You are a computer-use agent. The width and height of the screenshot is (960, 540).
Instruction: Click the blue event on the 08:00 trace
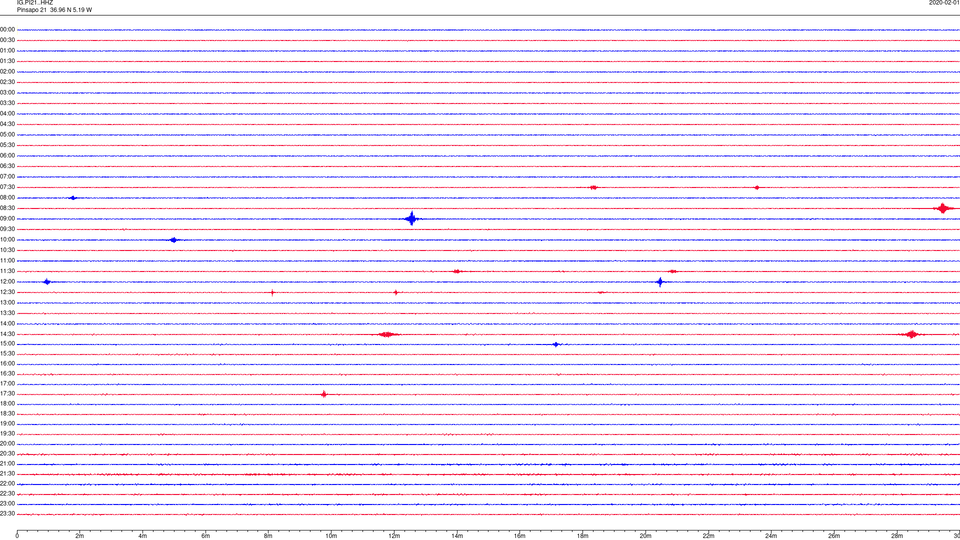73,198
